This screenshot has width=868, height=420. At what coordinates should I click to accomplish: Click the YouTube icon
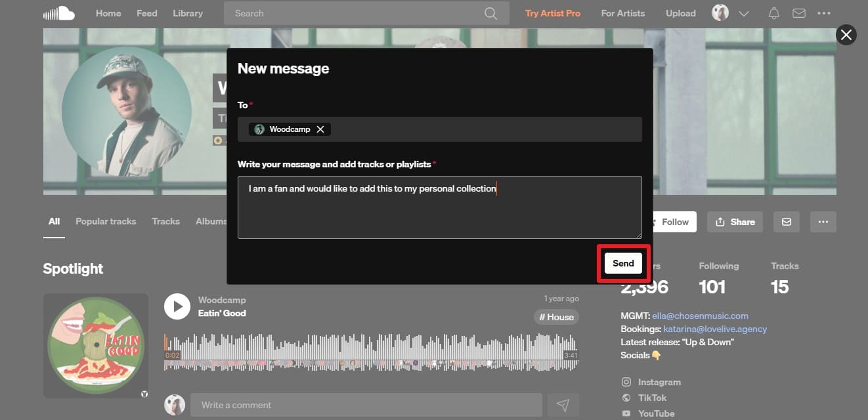click(626, 413)
